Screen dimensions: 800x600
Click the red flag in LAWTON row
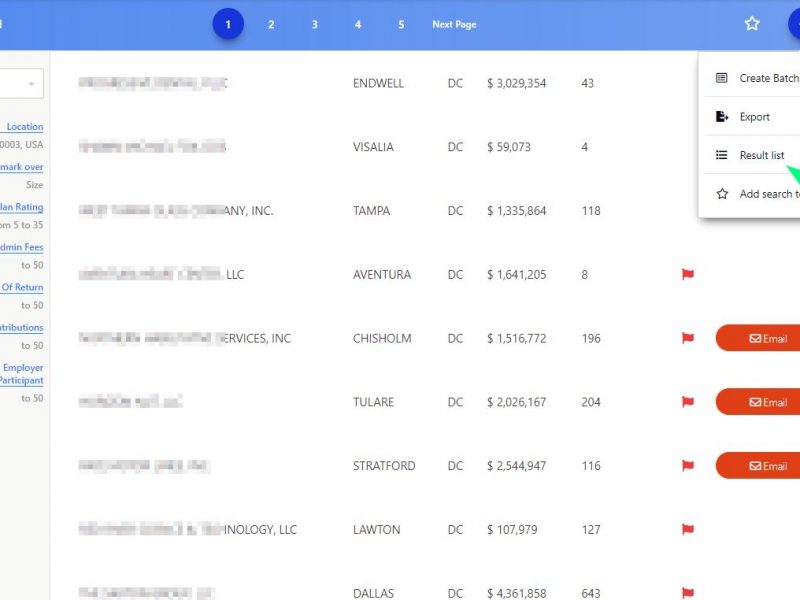tap(688, 530)
